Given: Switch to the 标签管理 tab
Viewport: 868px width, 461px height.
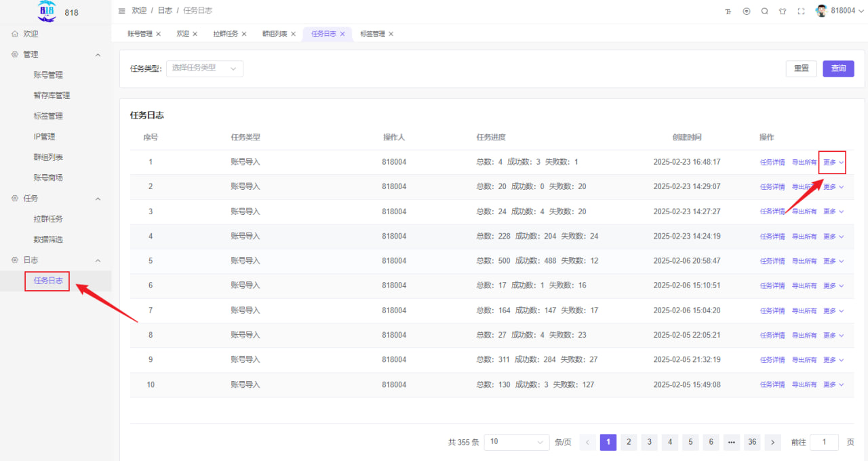Looking at the screenshot, I should pyautogui.click(x=372, y=34).
